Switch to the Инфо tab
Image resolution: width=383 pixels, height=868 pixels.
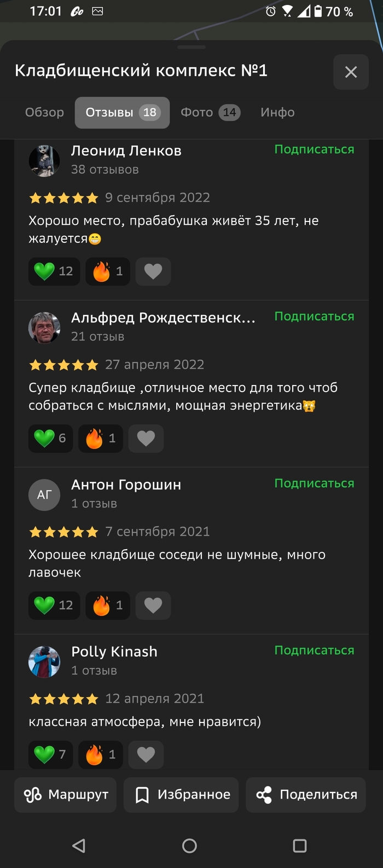pyautogui.click(x=277, y=112)
